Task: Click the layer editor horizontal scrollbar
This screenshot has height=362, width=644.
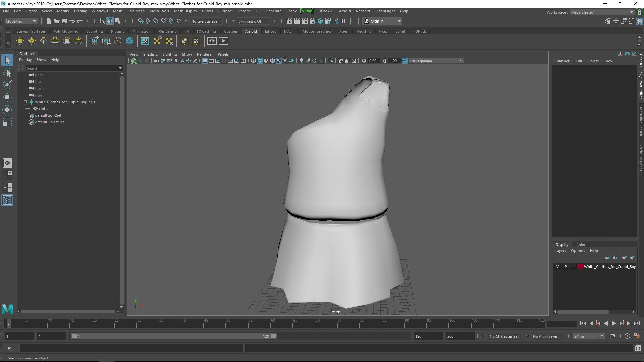Action: click(583, 312)
